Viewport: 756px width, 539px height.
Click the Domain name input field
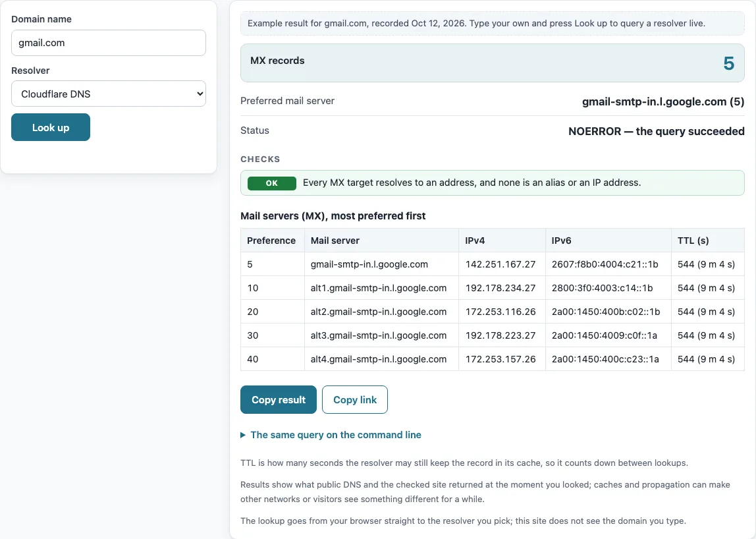point(109,43)
